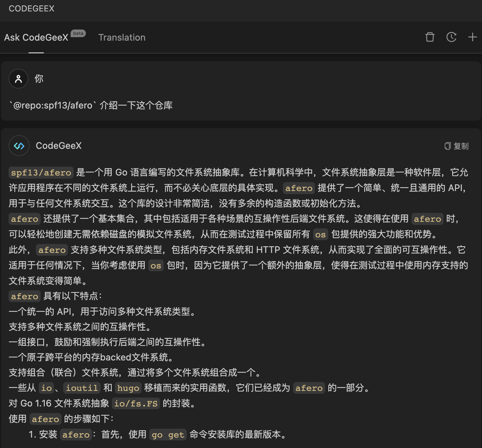The height and width of the screenshot is (448, 482).
Task: Click the line '一个统一的 API,用于访问多种文件系统类型。'
Action: click(x=103, y=312)
